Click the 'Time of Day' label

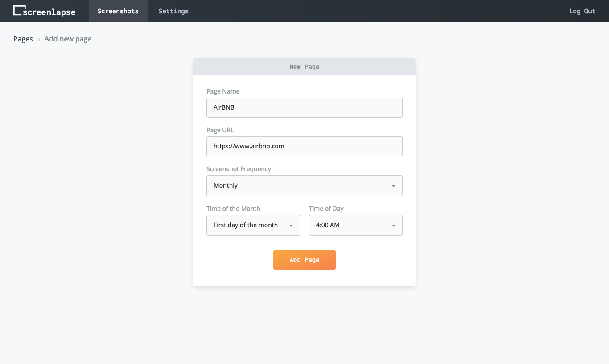326,209
